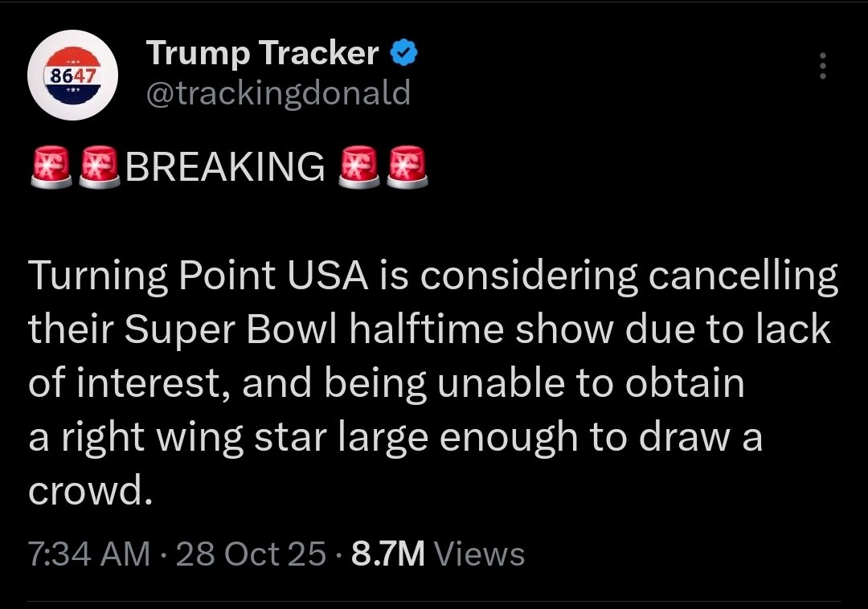
Task: Click the last siren emoji on BREAKING line
Action: pyautogui.click(x=407, y=167)
